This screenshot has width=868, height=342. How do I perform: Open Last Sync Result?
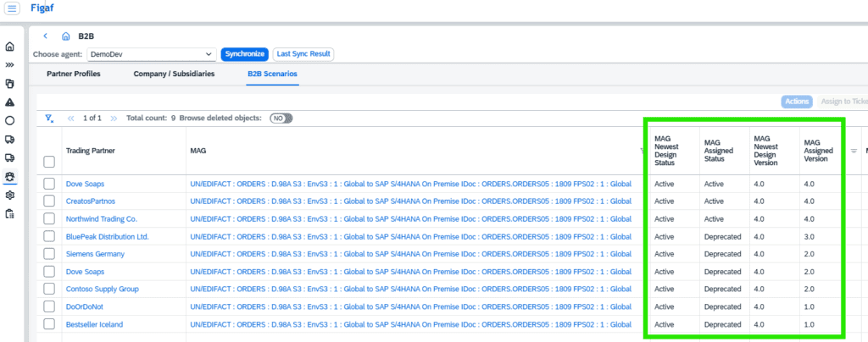tap(303, 54)
